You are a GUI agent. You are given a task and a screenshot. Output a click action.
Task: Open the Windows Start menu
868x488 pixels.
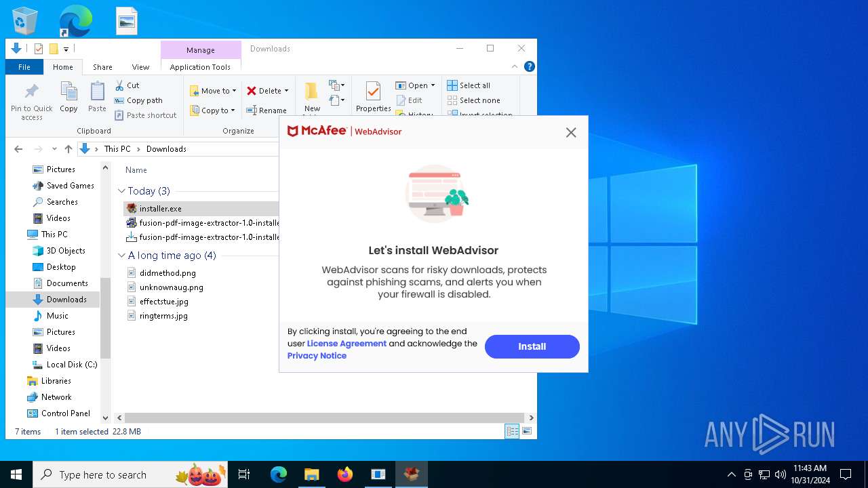16,474
